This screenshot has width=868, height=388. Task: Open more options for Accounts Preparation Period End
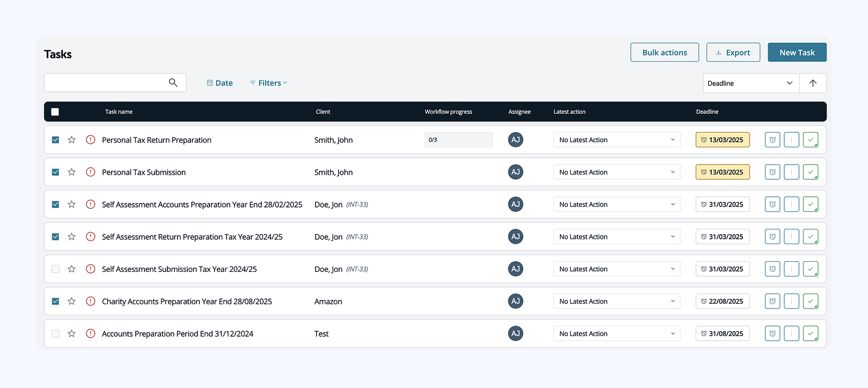(791, 334)
